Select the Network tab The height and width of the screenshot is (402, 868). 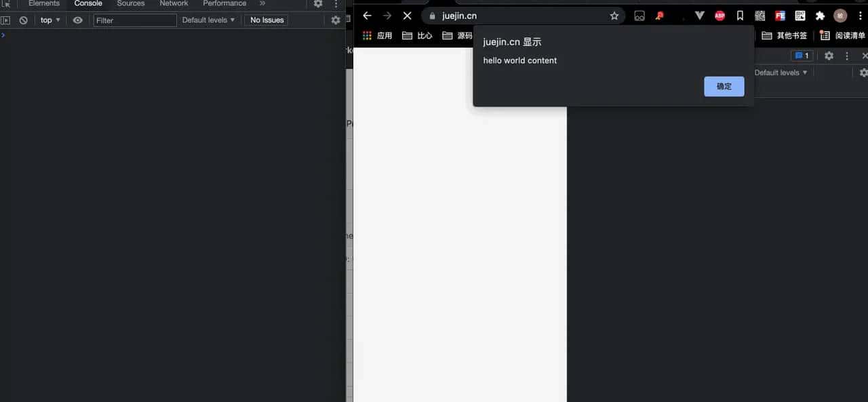174,3
